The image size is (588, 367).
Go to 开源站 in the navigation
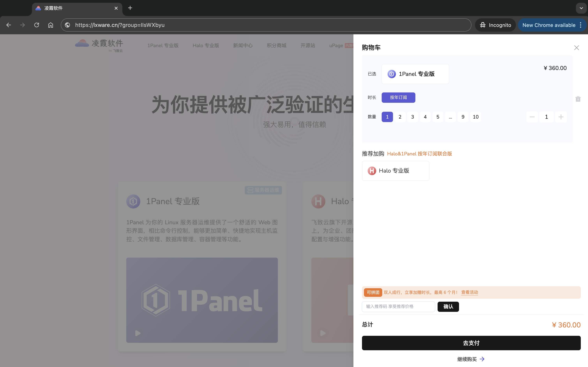308,45
